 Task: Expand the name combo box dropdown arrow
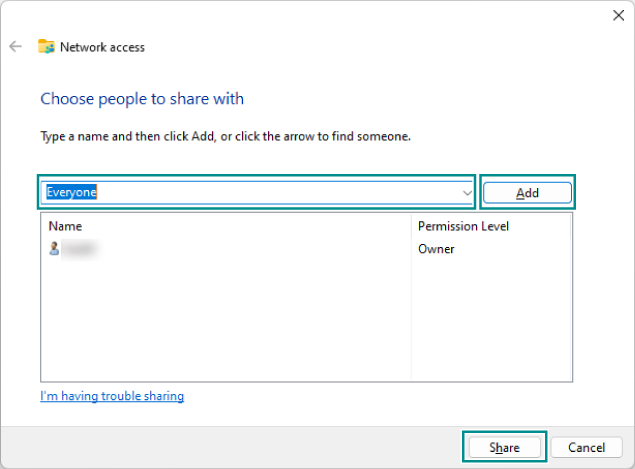(467, 193)
